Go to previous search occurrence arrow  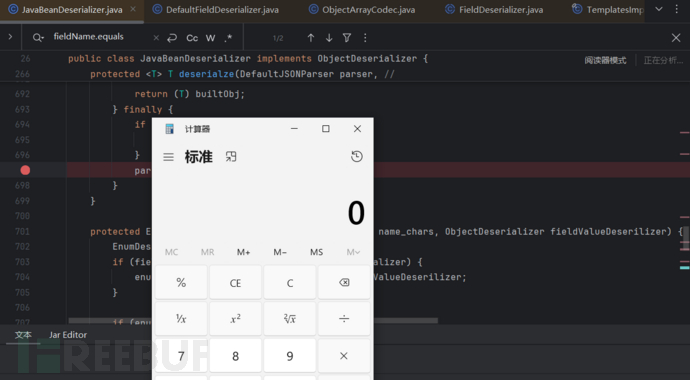tap(311, 38)
